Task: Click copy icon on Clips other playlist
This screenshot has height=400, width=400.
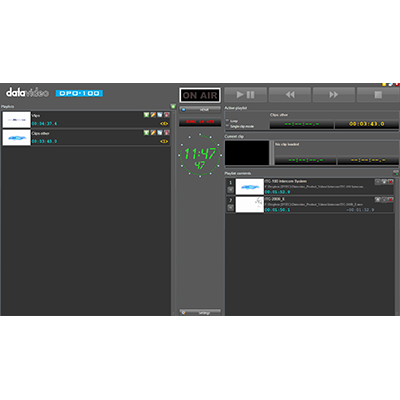Action: pos(160,133)
